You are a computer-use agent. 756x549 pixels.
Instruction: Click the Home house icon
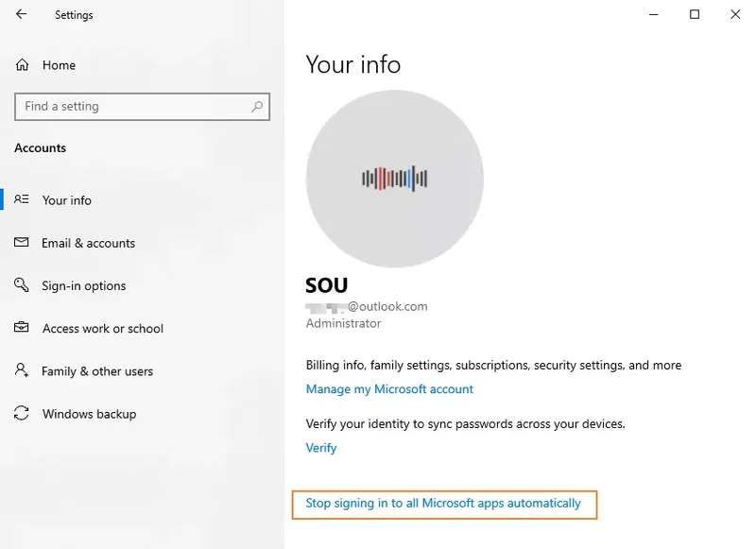pyautogui.click(x=22, y=64)
